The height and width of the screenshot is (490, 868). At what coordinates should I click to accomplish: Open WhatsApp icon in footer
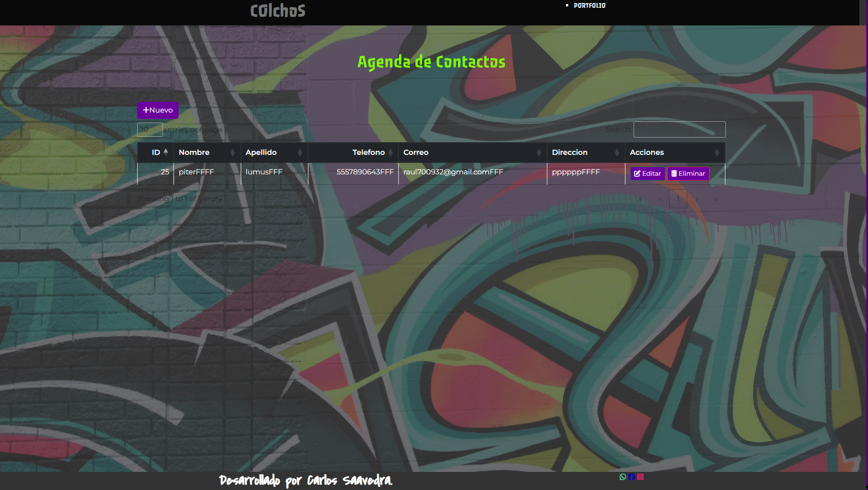click(623, 477)
